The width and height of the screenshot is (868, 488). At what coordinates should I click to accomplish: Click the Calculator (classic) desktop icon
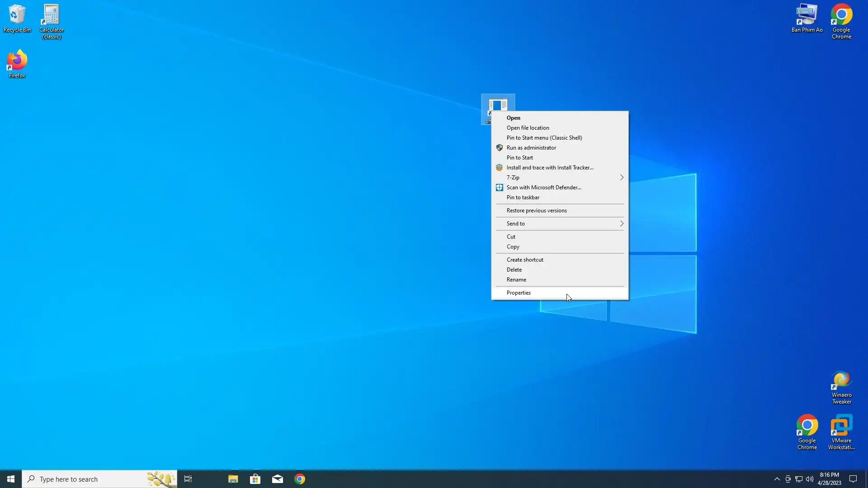(x=51, y=20)
